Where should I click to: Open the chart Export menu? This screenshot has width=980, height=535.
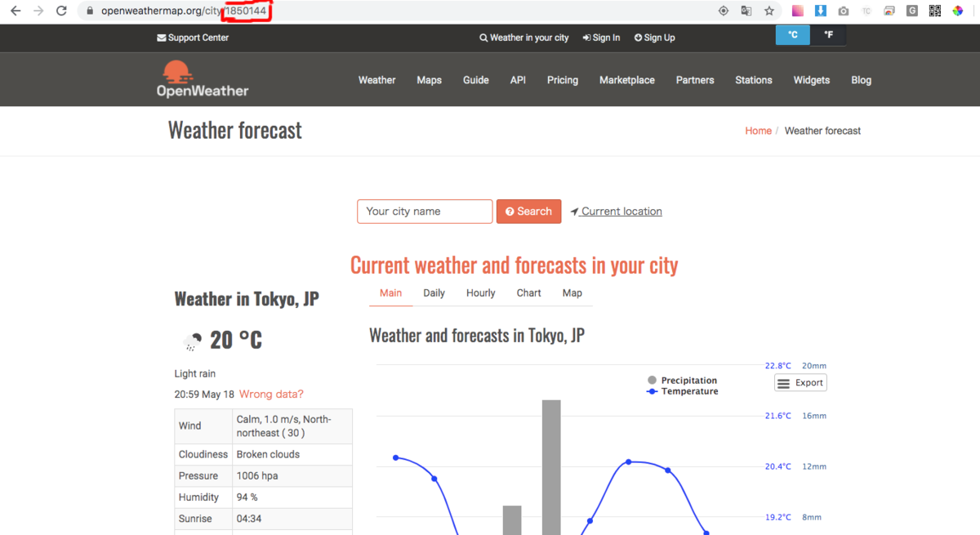(800, 383)
